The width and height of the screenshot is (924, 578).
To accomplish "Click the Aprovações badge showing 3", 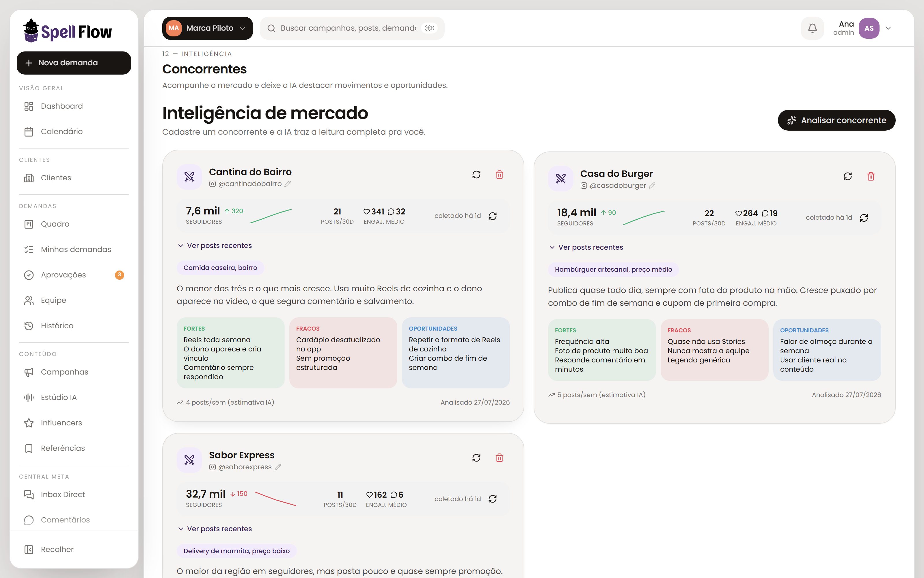I will pyautogui.click(x=120, y=275).
